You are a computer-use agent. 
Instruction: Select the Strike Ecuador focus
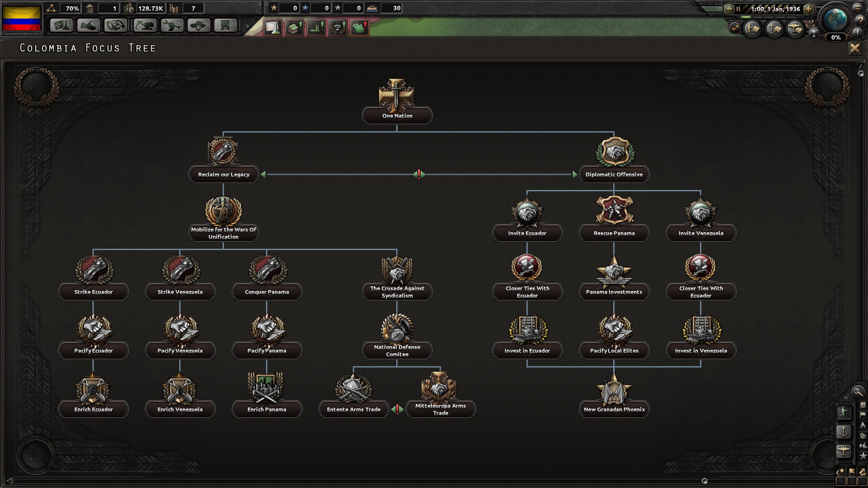pos(94,278)
